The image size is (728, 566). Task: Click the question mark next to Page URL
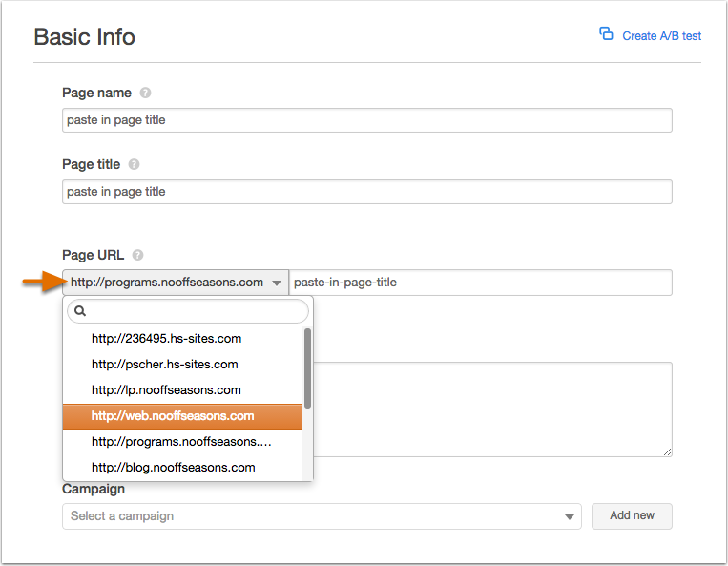[x=138, y=255]
